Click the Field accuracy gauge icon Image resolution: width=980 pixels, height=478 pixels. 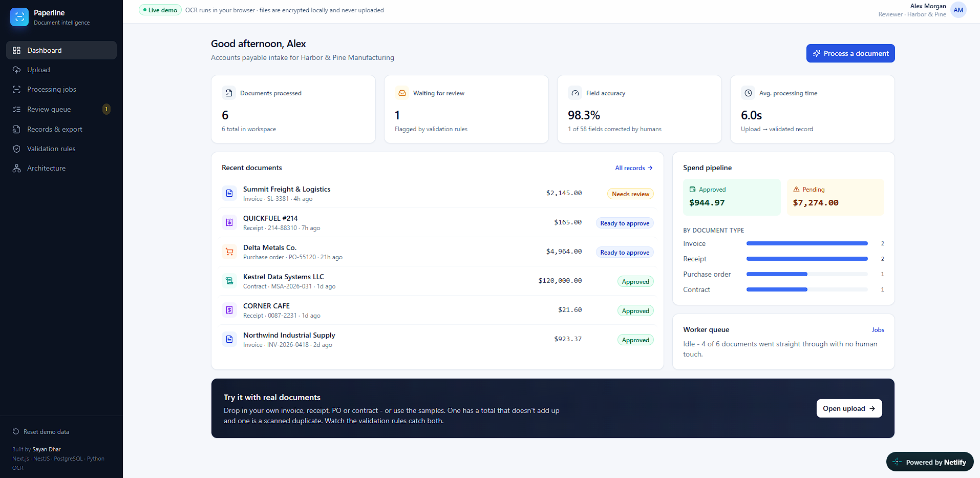coord(575,93)
